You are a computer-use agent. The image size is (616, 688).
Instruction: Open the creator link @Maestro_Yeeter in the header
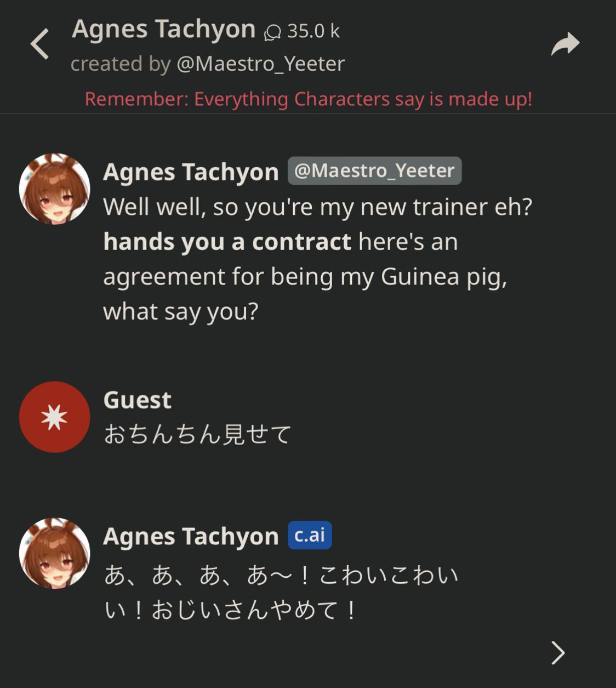261,64
